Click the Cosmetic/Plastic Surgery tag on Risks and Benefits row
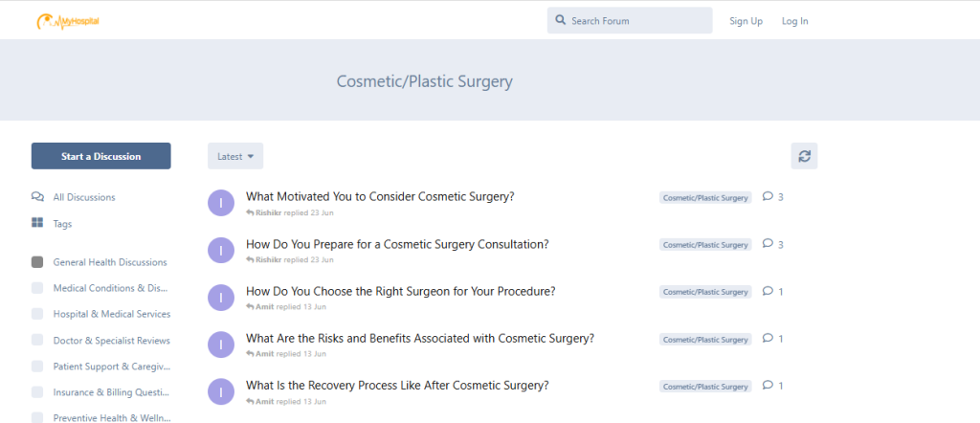This screenshot has height=423, width=980. (705, 340)
